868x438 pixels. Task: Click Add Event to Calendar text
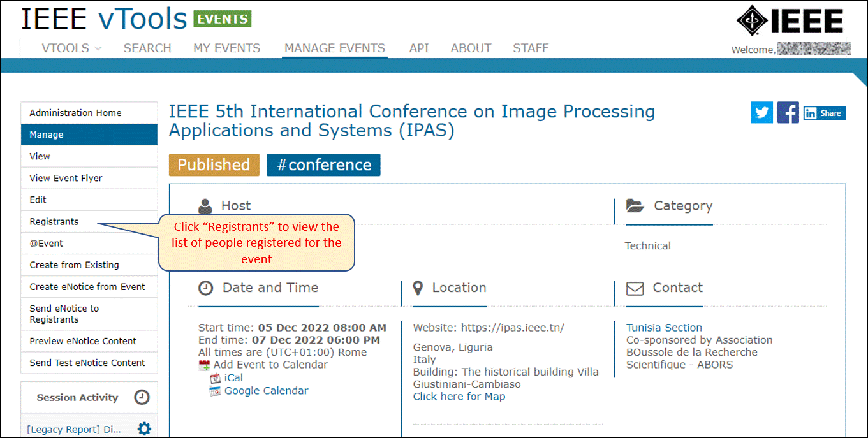[x=270, y=365]
